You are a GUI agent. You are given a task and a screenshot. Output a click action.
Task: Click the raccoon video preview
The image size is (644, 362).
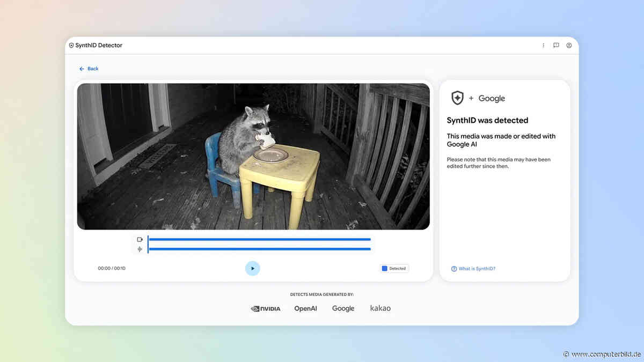click(253, 156)
